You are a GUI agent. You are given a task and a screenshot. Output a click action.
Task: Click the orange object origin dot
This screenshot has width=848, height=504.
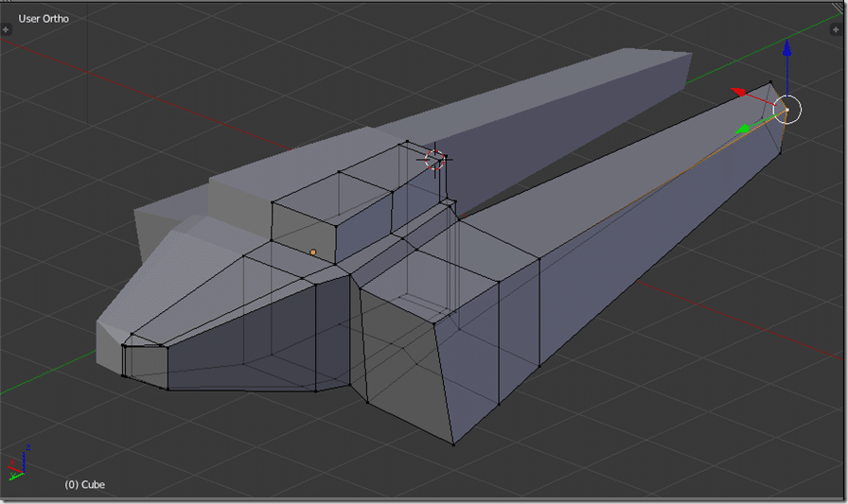(313, 252)
